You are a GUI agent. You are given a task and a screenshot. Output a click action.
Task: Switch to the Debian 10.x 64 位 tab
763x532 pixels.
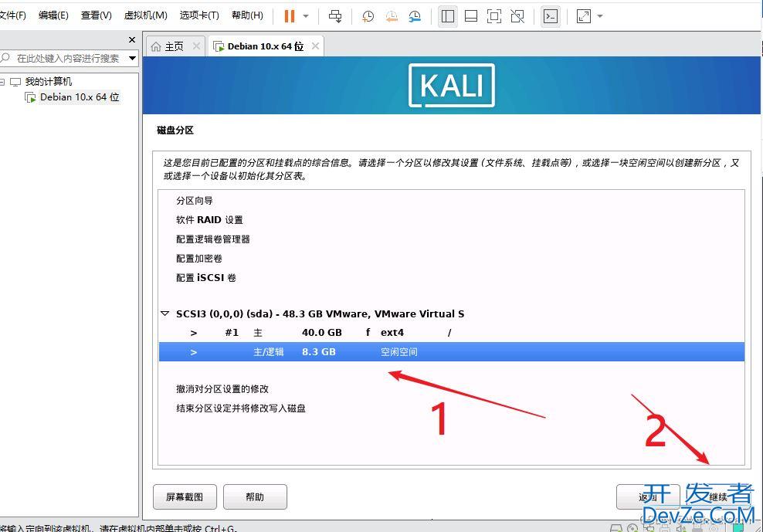coord(265,46)
